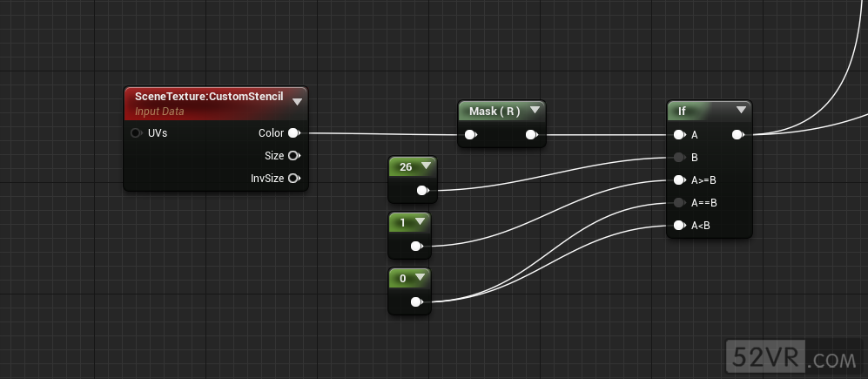Select the If node header
This screenshot has height=379, width=868.
pyautogui.click(x=710, y=111)
